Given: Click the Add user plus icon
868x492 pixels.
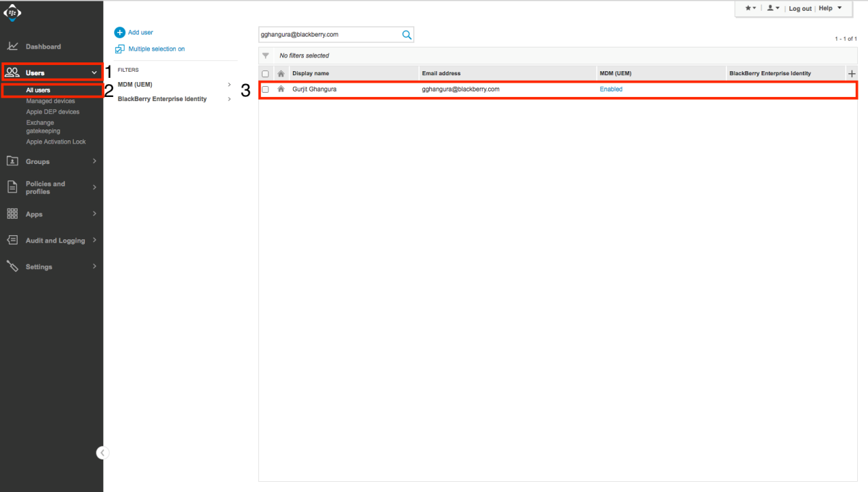Looking at the screenshot, I should (x=119, y=33).
